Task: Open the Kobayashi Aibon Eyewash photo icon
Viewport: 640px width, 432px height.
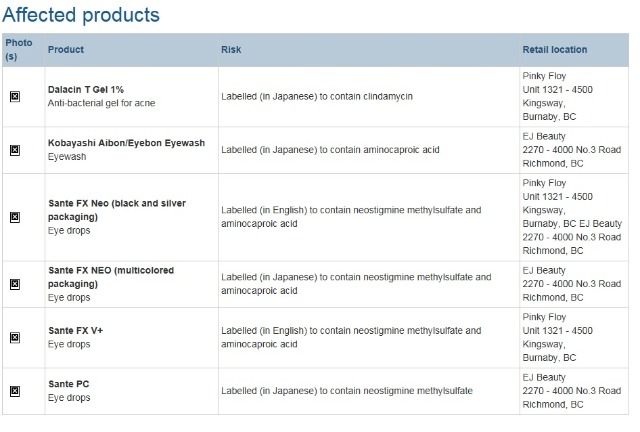Action: click(x=15, y=150)
